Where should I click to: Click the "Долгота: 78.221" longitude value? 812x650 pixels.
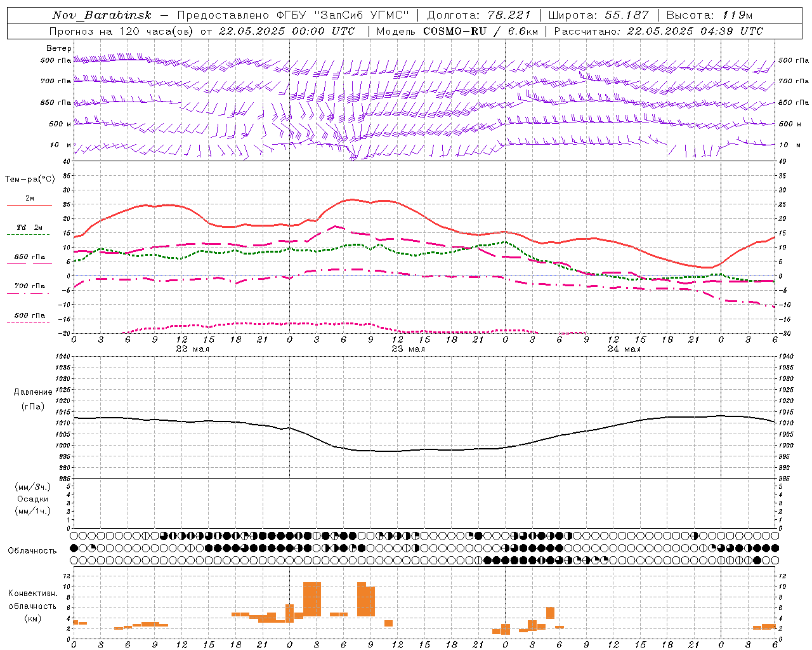click(x=479, y=15)
